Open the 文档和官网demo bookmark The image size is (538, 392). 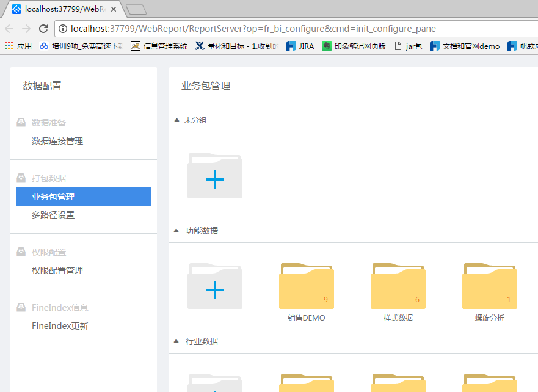tap(465, 46)
